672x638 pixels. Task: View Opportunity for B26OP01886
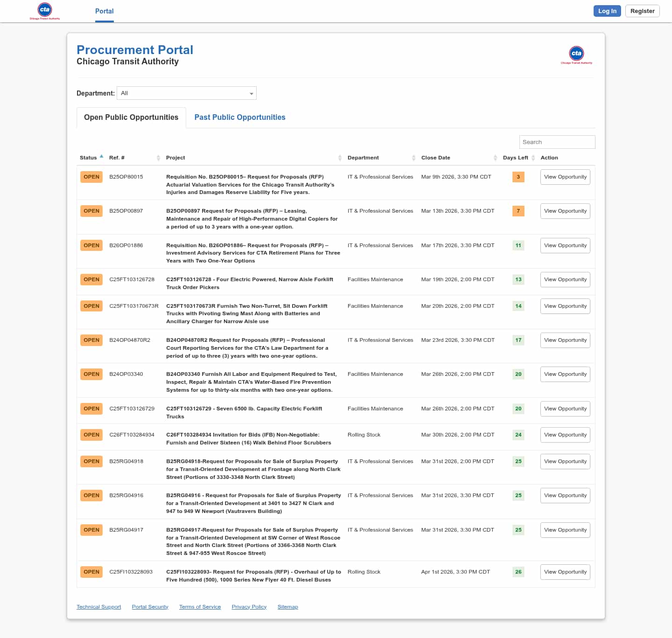coord(565,246)
